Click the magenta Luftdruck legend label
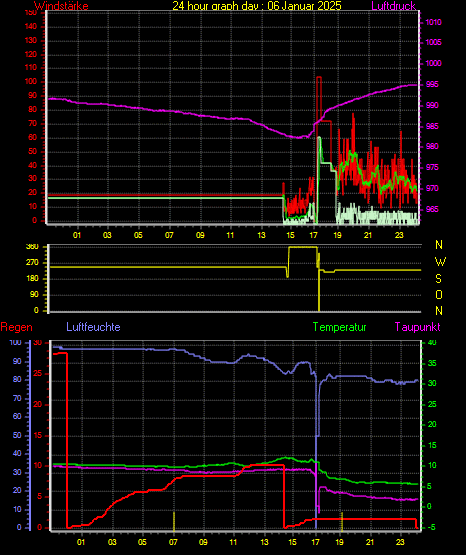Viewport: 466px width, 555px height. pyautogui.click(x=393, y=6)
